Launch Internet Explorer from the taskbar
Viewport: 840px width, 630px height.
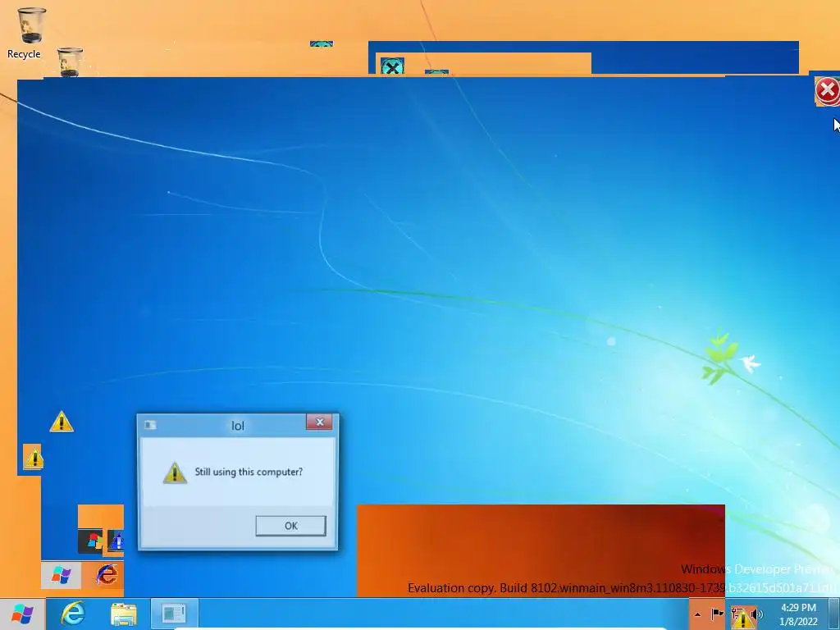(x=73, y=614)
